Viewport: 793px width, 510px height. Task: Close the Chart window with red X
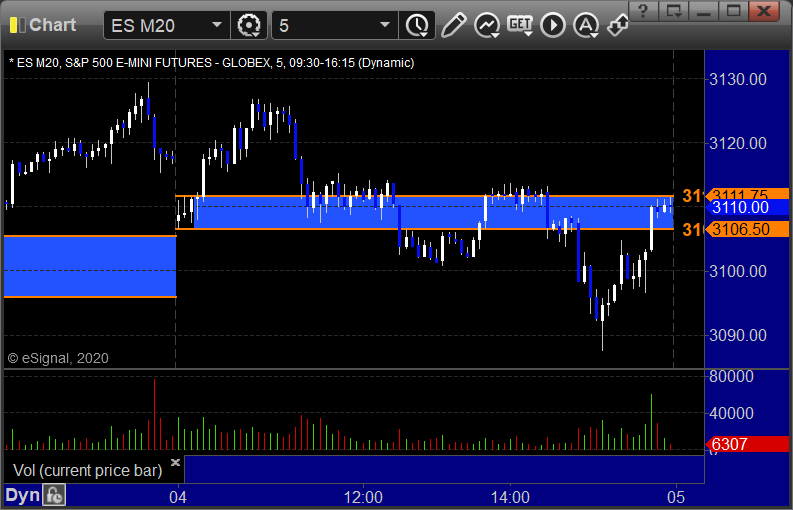[x=764, y=11]
